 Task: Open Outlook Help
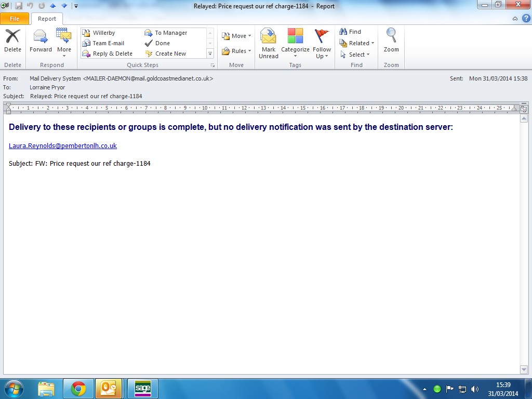click(526, 19)
